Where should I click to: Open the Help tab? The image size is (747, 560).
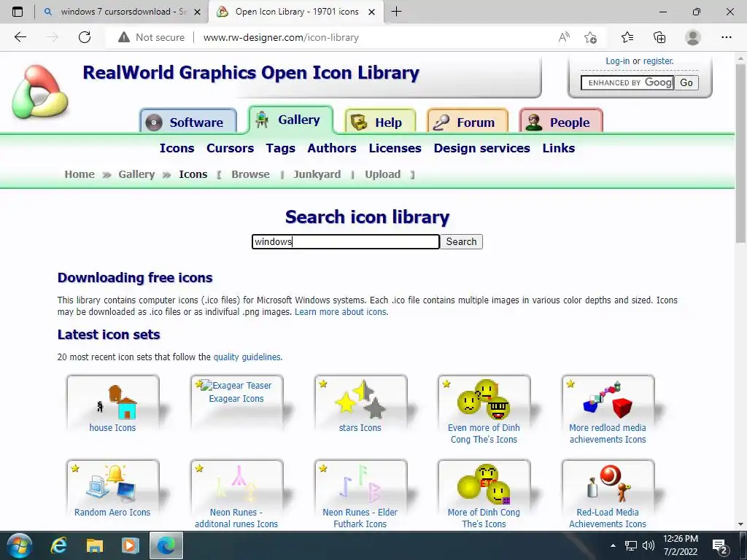(x=380, y=122)
